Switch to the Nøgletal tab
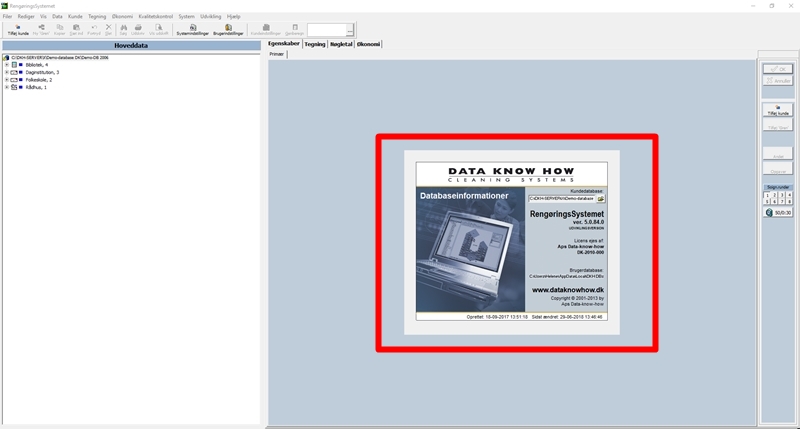The height and width of the screenshot is (429, 800). click(341, 44)
